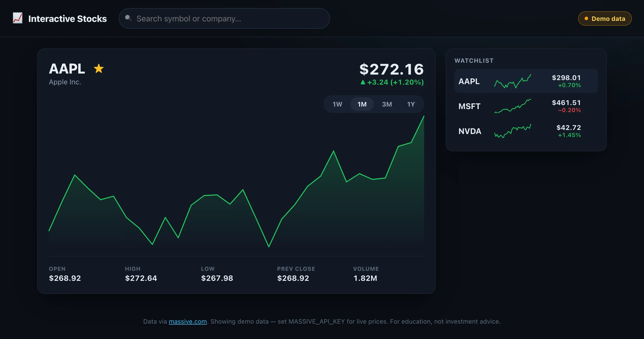Switch chart range to 1W
Image resolution: width=644 pixels, height=339 pixels.
(x=337, y=104)
